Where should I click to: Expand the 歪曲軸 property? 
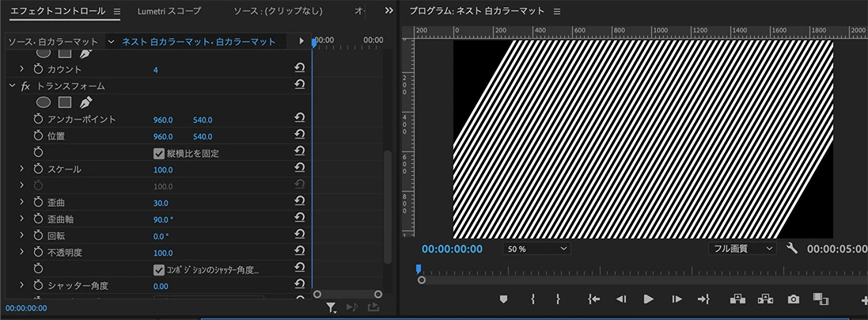pyautogui.click(x=22, y=219)
